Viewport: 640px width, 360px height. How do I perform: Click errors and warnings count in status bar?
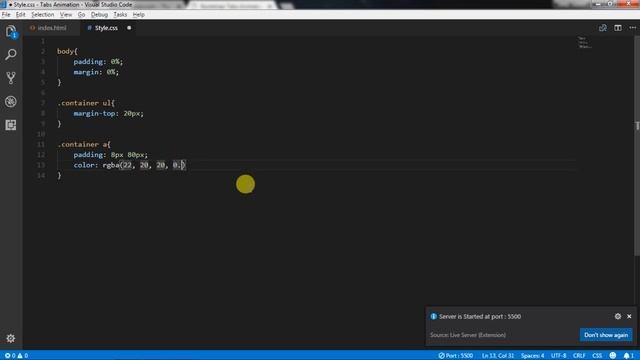coord(16,356)
